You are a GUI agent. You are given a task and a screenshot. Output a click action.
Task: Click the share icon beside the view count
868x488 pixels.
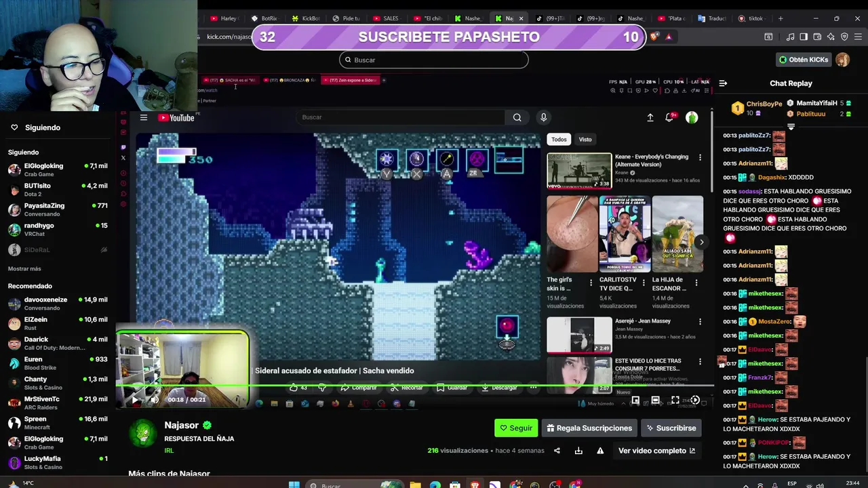(557, 451)
